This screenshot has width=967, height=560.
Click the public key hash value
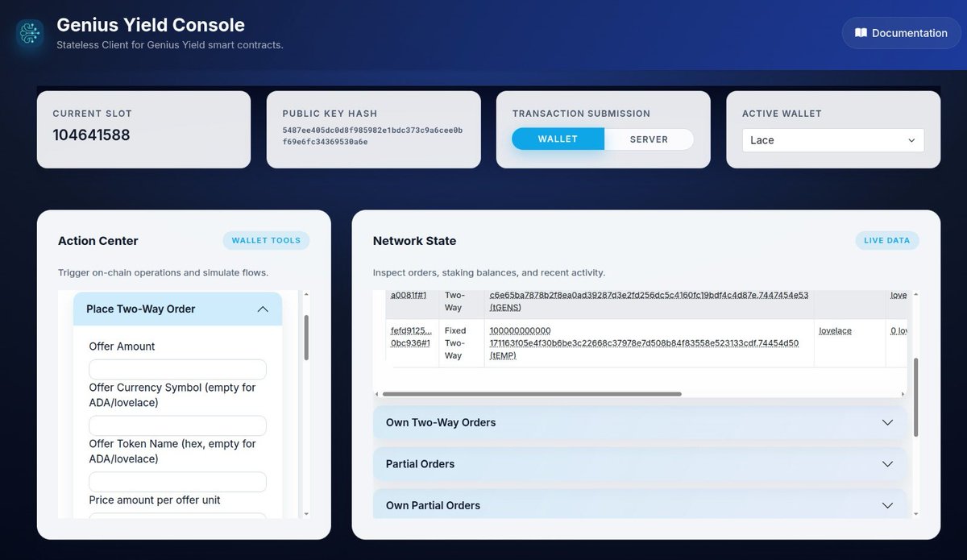[372, 135]
